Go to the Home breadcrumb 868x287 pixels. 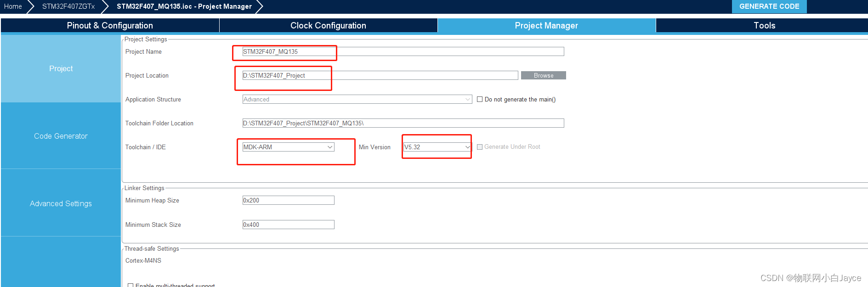(x=13, y=6)
